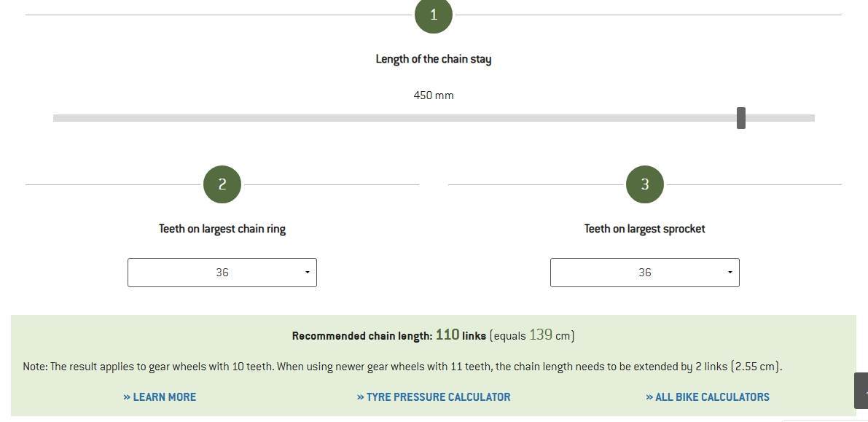Click the 'Teeth on largest chain ring' label
This screenshot has height=422, width=868.
click(222, 229)
